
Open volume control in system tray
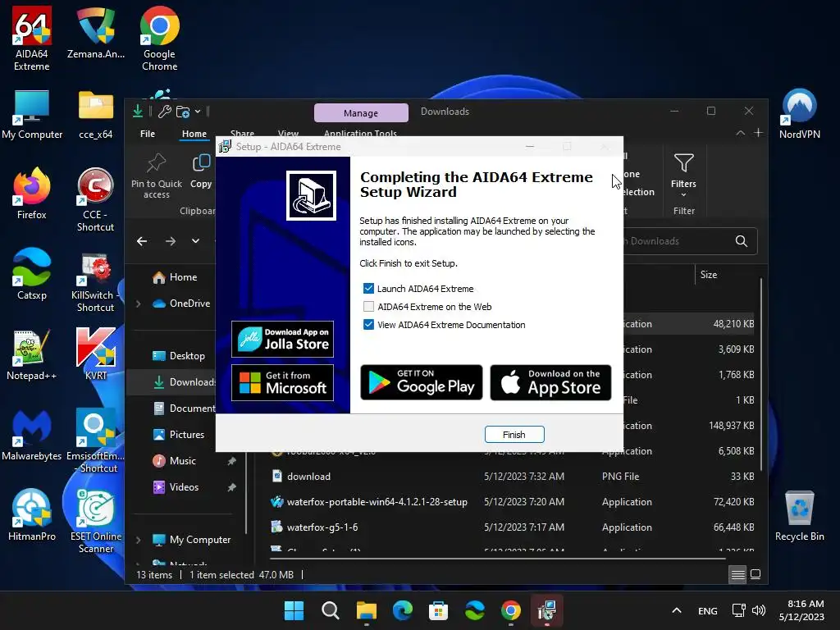(758, 610)
